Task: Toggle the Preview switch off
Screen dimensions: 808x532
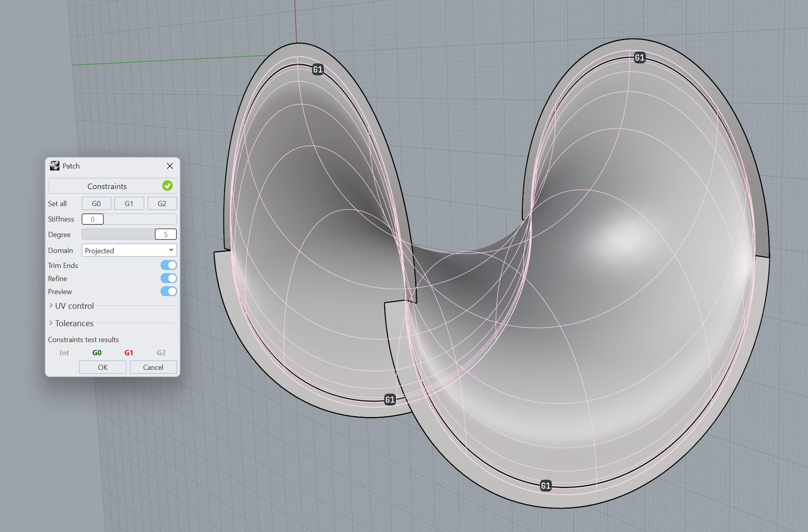Action: [x=169, y=291]
